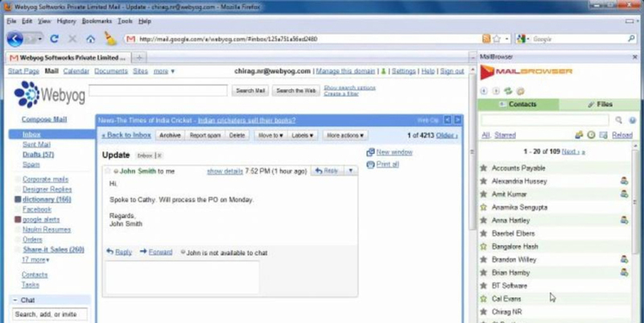The image size is (644, 323).
Task: Reload the page with Firefox refresh icon
Action: tap(54, 38)
